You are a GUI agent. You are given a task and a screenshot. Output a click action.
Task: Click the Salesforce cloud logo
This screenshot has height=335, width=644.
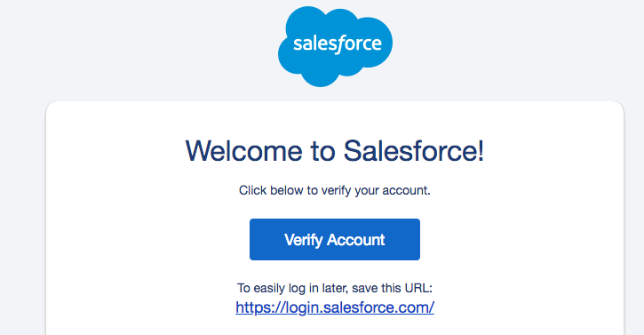coord(335,46)
